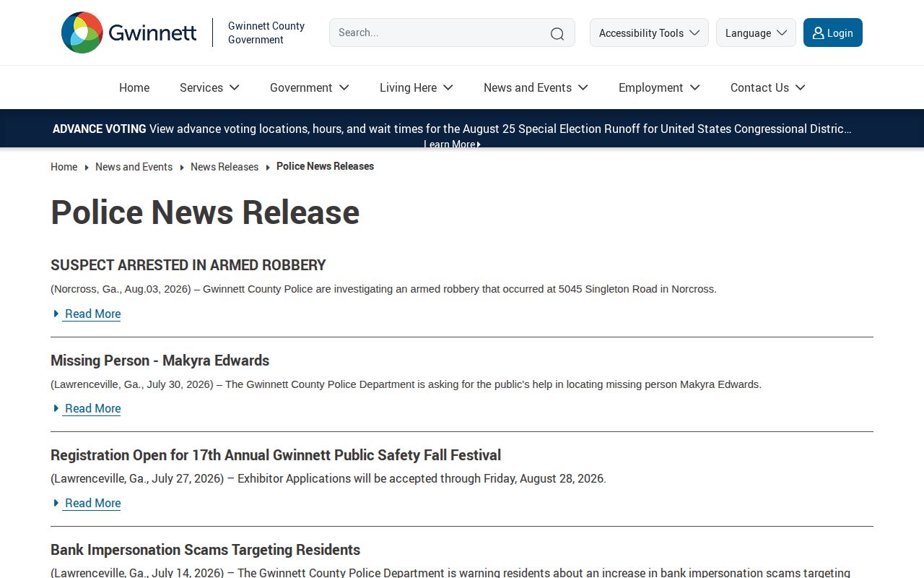Click the arrow before Makyra Edwards Read More
This screenshot has height=578, width=924.
coord(56,408)
